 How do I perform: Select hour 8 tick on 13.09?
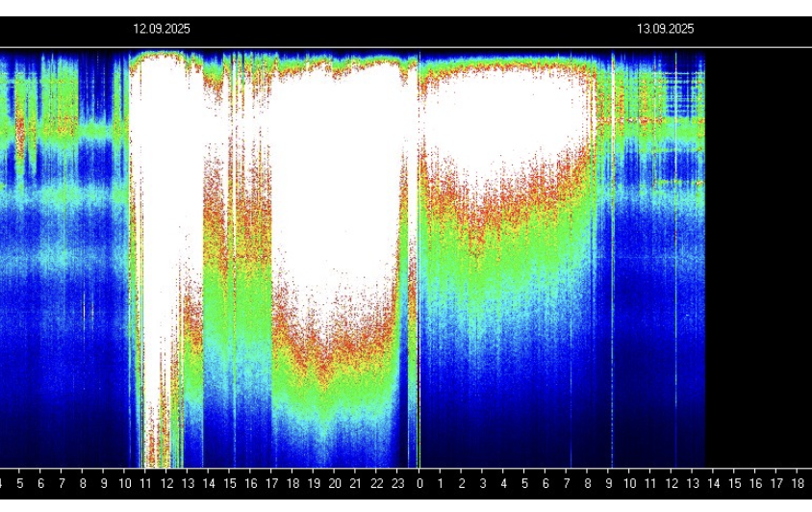coord(588,483)
